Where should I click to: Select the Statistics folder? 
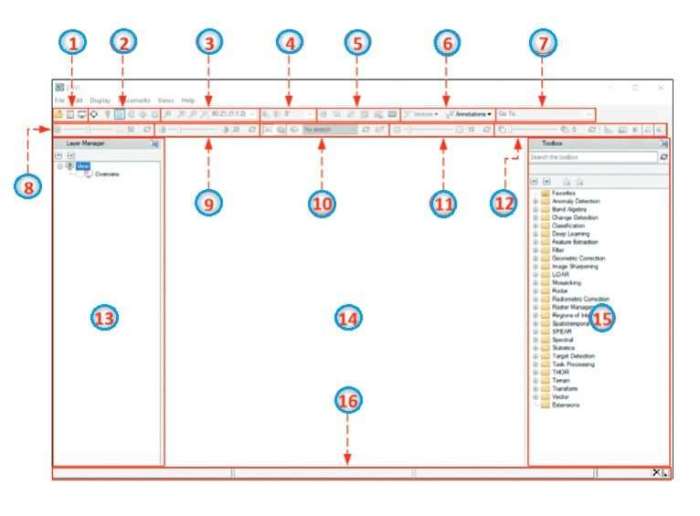pos(563,348)
